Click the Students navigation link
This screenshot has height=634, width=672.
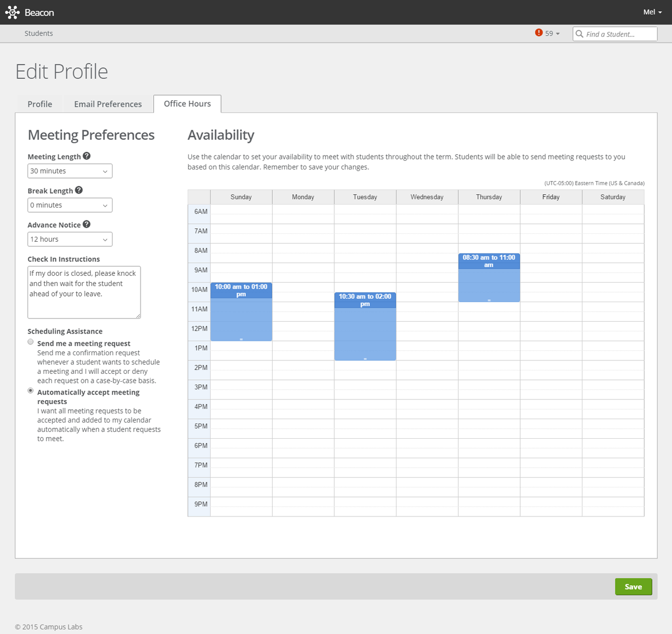pos(39,33)
